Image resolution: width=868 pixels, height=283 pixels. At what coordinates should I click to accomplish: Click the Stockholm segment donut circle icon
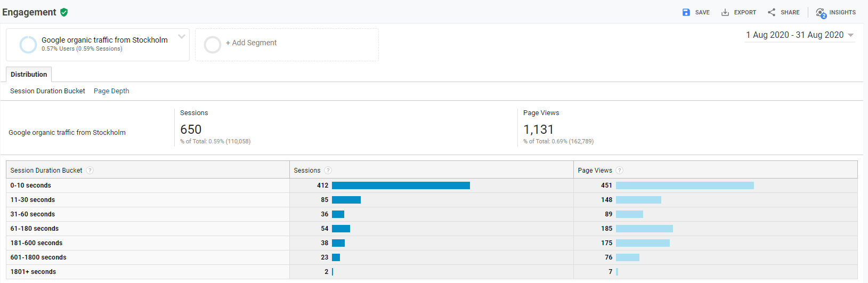pyautogui.click(x=28, y=45)
